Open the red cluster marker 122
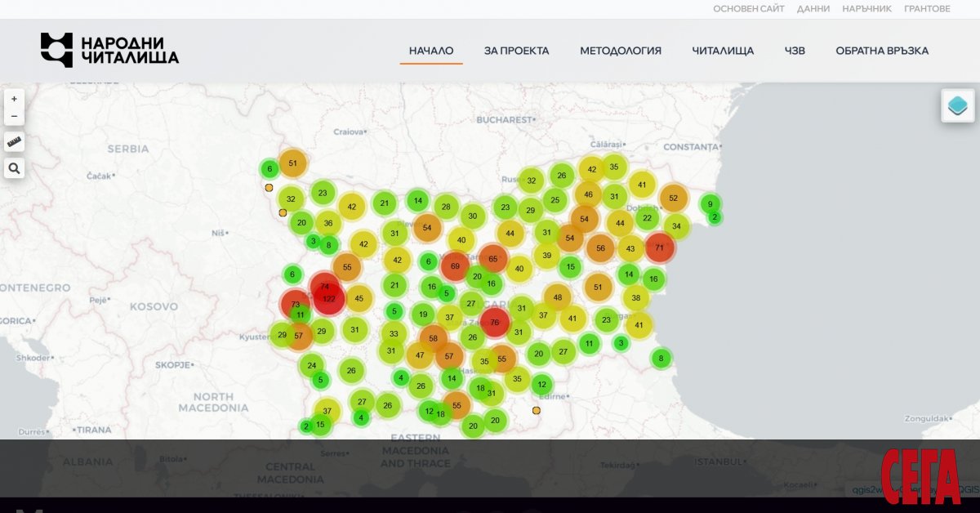The height and width of the screenshot is (513, 980). [329, 299]
